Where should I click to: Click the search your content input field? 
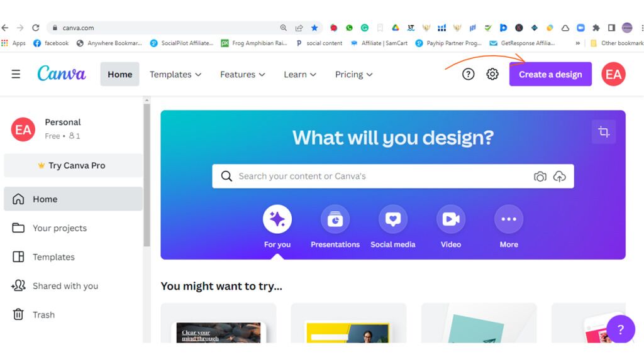[382, 177]
